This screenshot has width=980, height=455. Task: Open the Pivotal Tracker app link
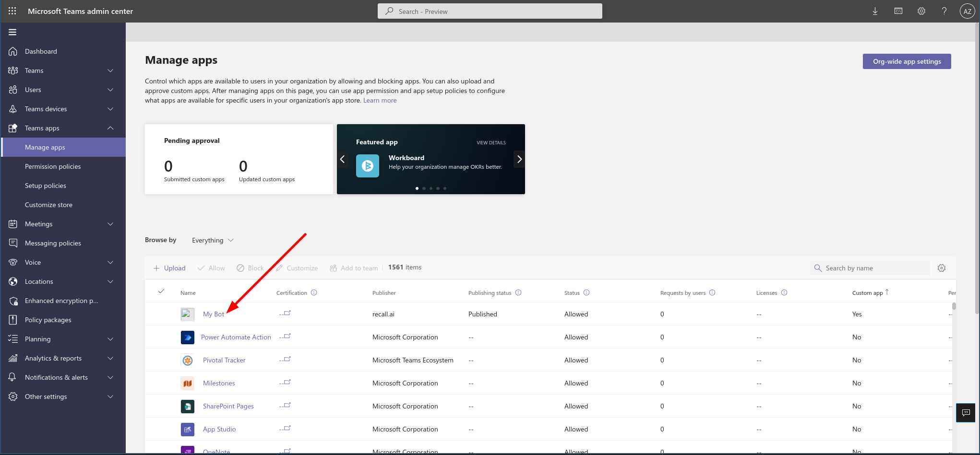[224, 360]
